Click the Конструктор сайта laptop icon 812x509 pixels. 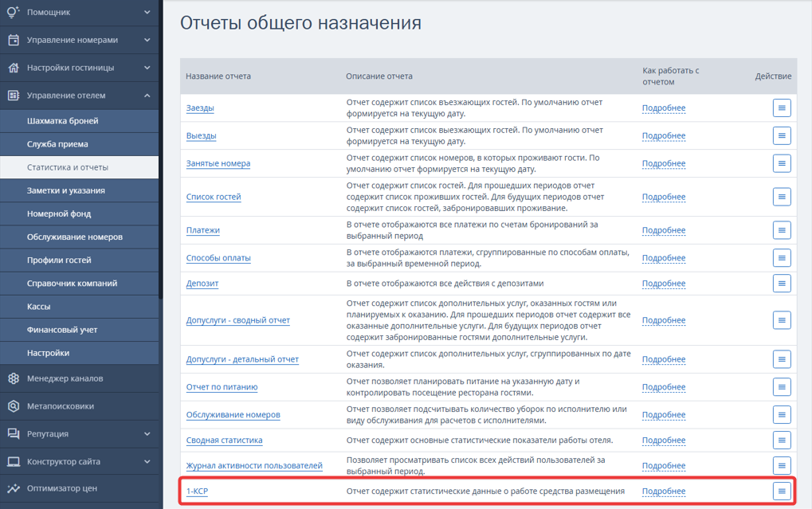[14, 462]
